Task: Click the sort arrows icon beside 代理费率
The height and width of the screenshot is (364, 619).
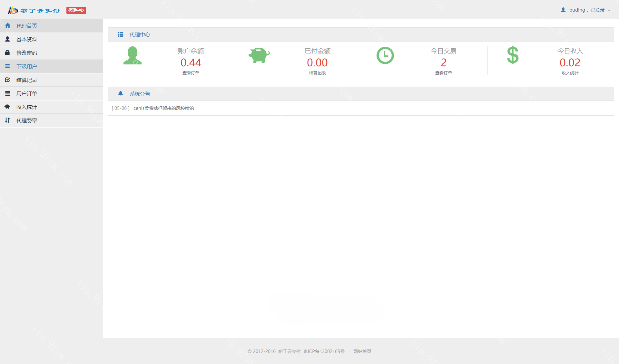Action: coord(7,120)
